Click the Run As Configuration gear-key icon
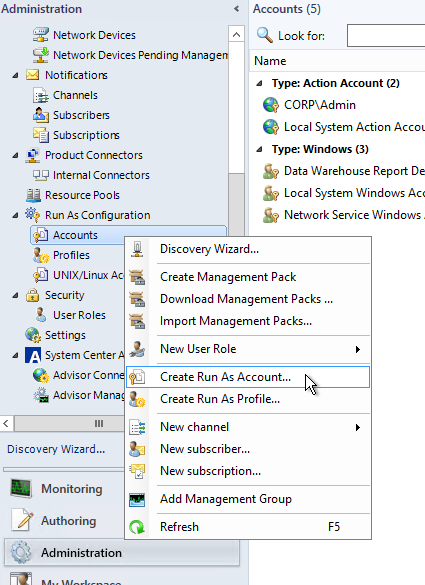Image resolution: width=425 pixels, height=585 pixels. pos(32,215)
